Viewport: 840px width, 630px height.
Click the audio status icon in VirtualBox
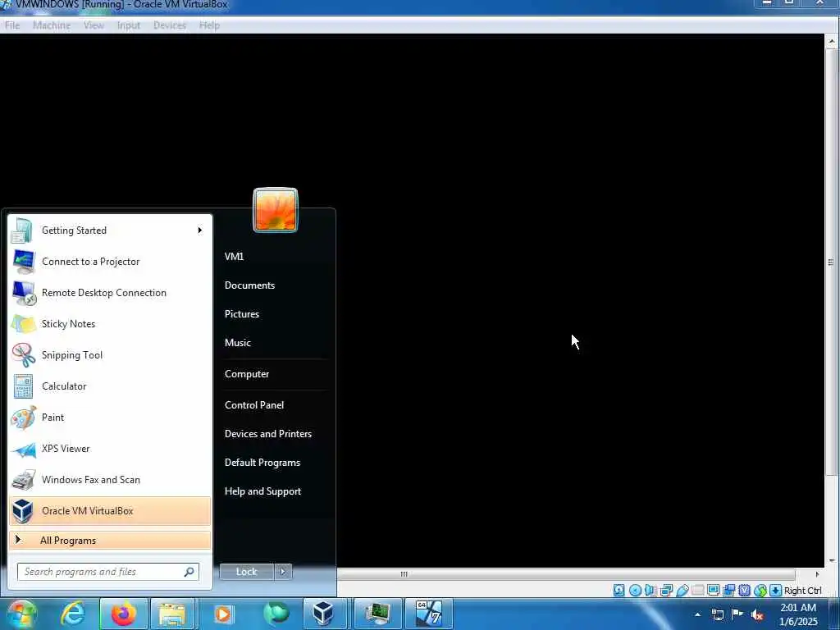click(651, 591)
